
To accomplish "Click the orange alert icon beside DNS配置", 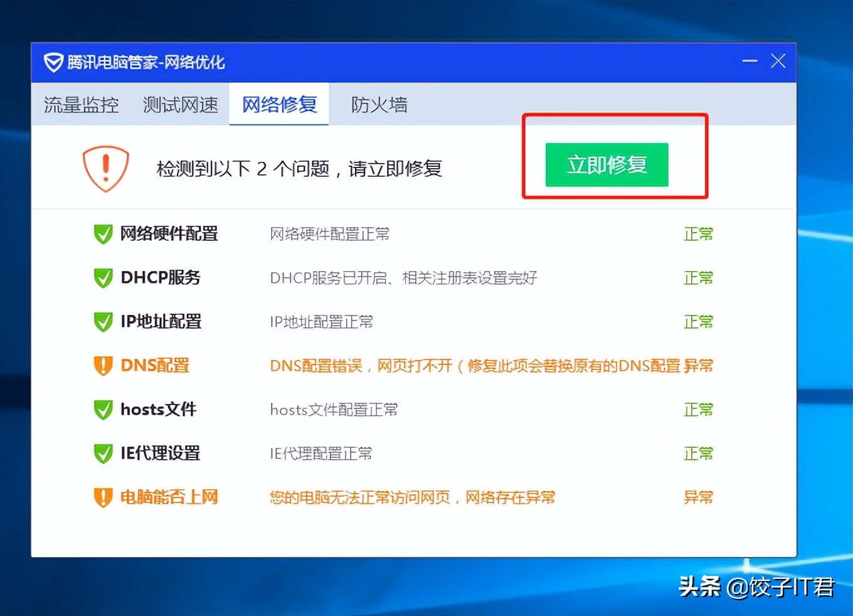I will (103, 365).
